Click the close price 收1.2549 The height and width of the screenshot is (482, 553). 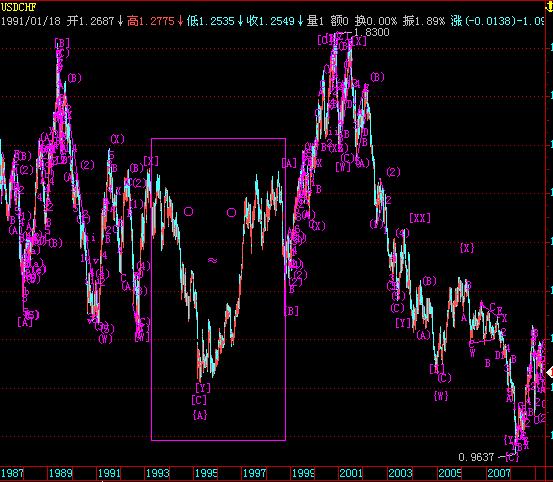(x=271, y=21)
